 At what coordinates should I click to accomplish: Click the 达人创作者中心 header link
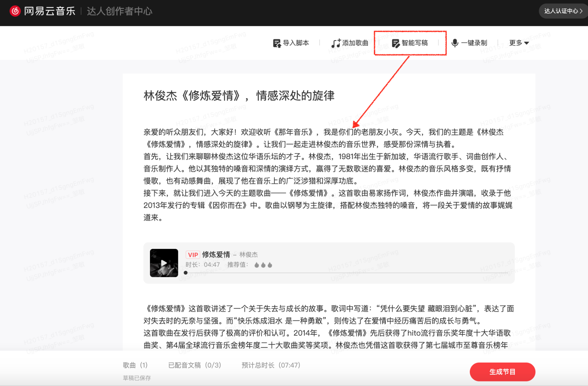pos(119,11)
